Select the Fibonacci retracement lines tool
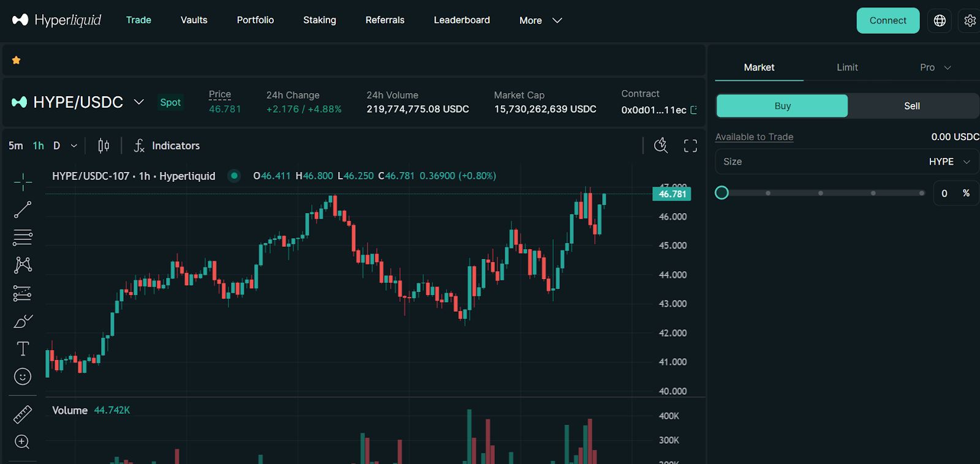The width and height of the screenshot is (980, 464). (23, 237)
